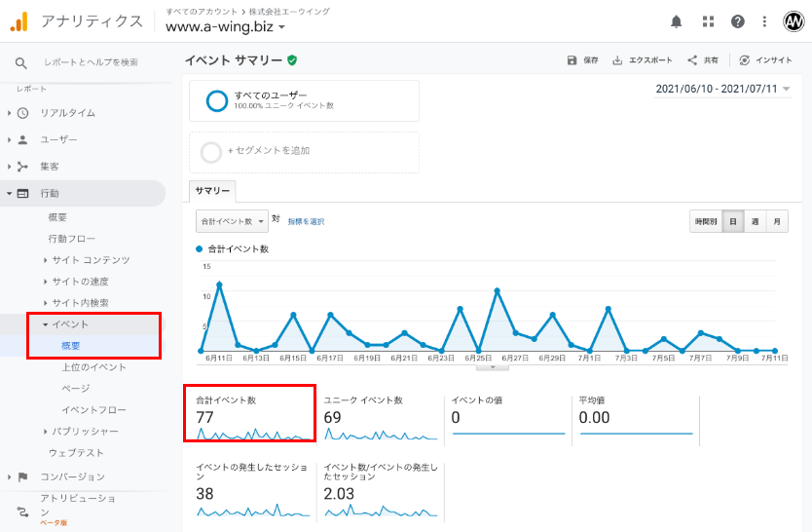Open the 合計イベント数 metric dropdown
812x532 pixels.
click(x=231, y=221)
